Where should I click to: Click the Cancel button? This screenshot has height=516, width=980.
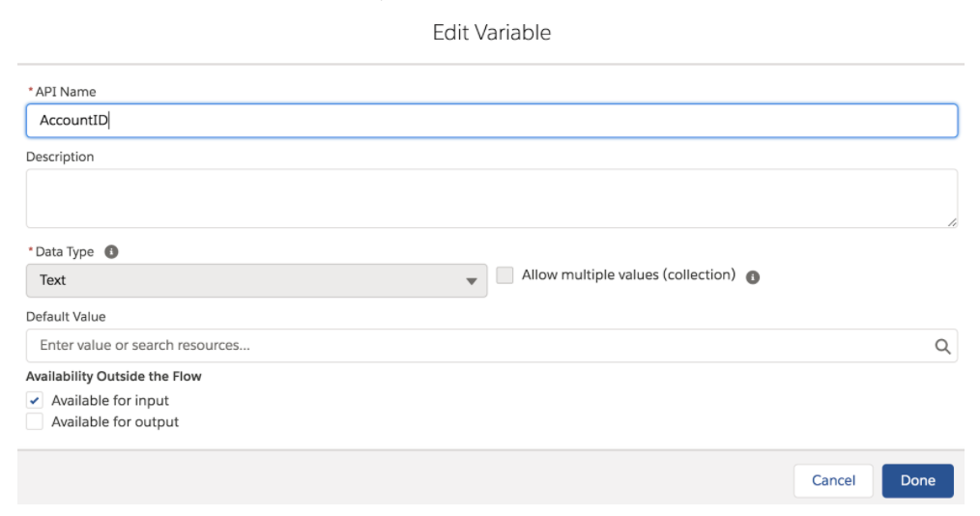tap(833, 480)
